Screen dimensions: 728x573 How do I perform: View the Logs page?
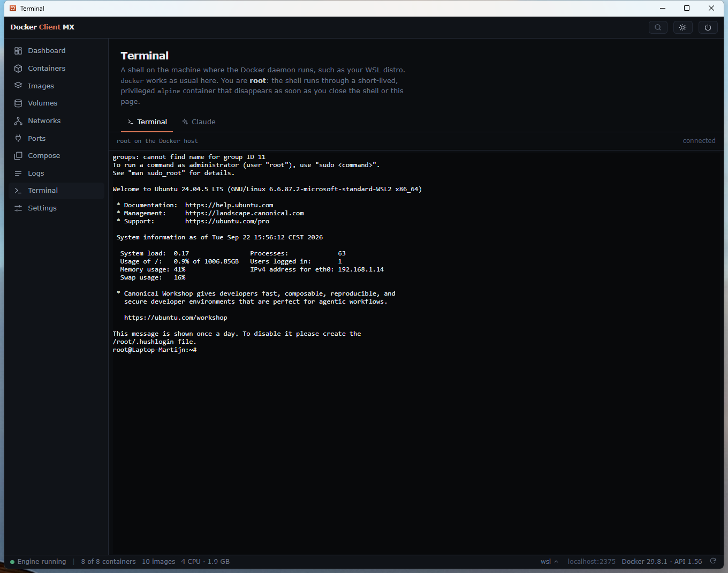pos(56,174)
